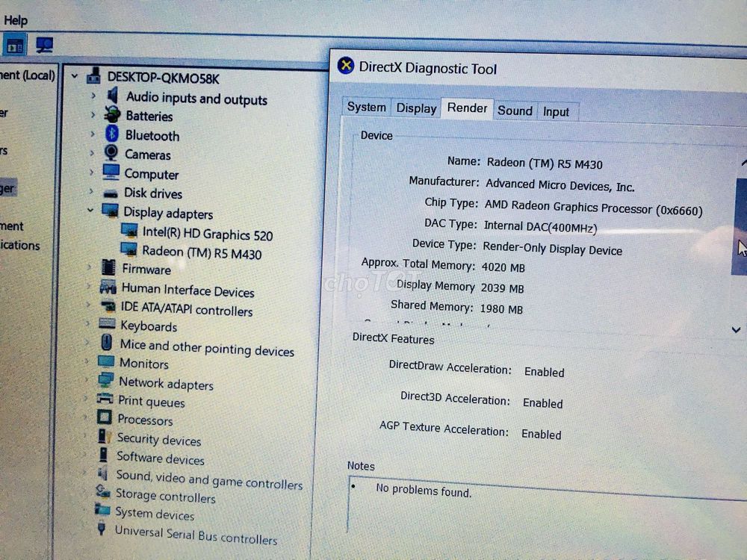Click the device info scrollbar thumb
Image resolution: width=747 pixels, height=560 pixels.
click(x=739, y=227)
